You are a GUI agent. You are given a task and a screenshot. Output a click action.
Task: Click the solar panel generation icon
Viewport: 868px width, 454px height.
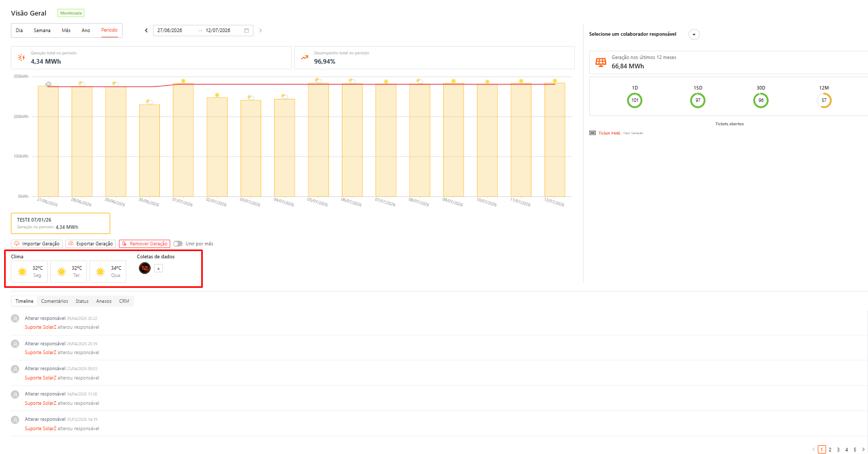tap(601, 62)
